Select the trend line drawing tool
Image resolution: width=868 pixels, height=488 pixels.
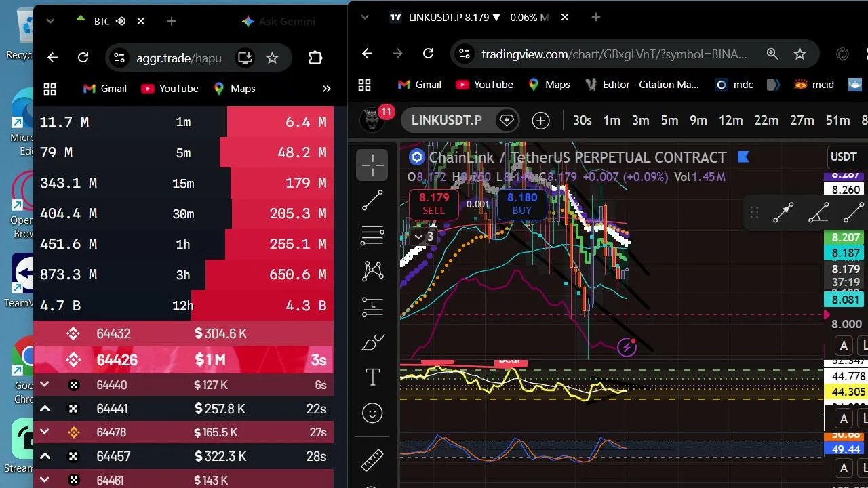[372, 200]
